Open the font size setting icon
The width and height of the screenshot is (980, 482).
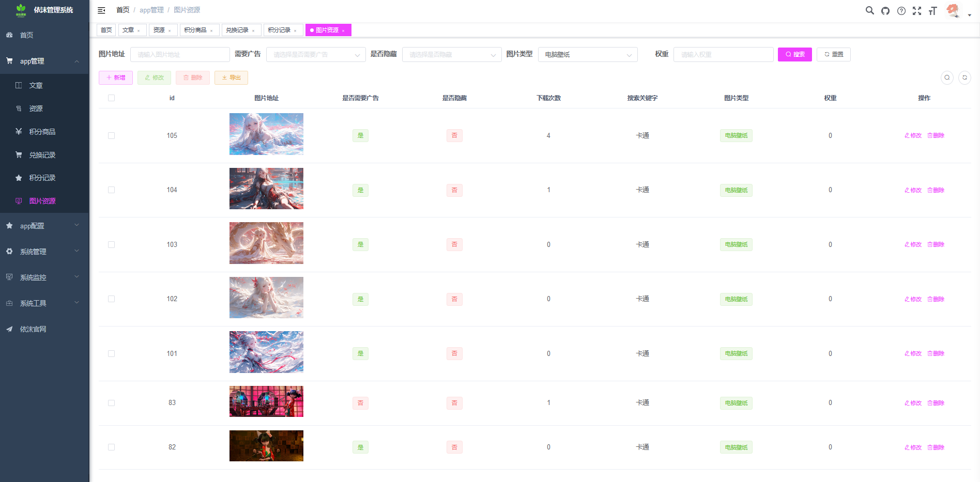click(933, 11)
